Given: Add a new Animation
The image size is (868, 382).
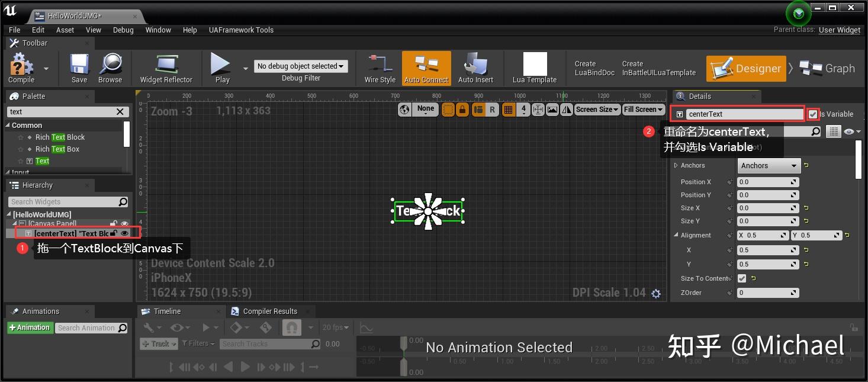Looking at the screenshot, I should [30, 328].
